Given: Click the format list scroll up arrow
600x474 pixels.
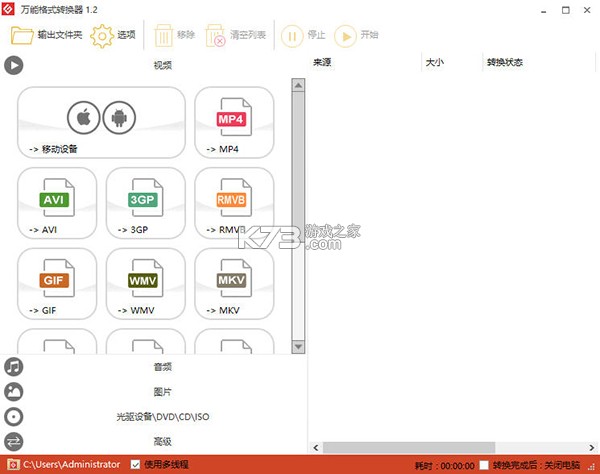Looking at the screenshot, I should (x=298, y=85).
